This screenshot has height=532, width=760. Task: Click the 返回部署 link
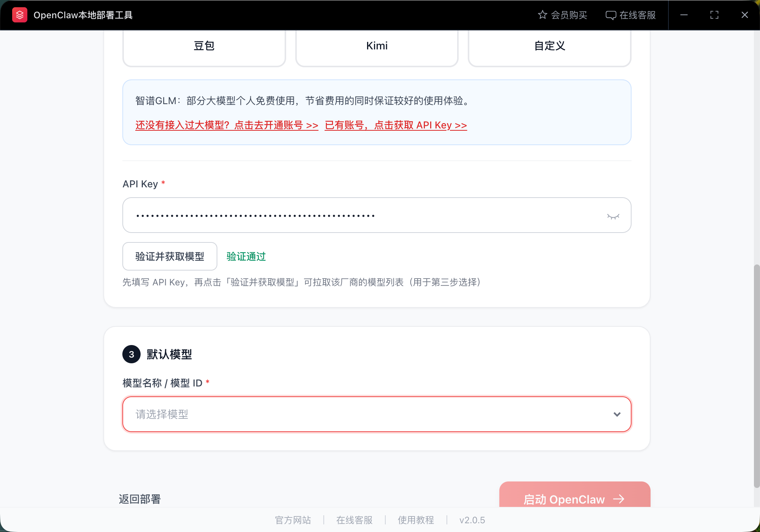[140, 499]
